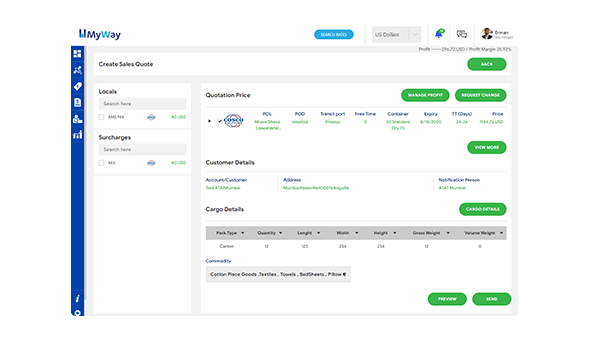The image size is (590, 360).
Task: Open the price tag icon in sidebar
Action: point(77,86)
